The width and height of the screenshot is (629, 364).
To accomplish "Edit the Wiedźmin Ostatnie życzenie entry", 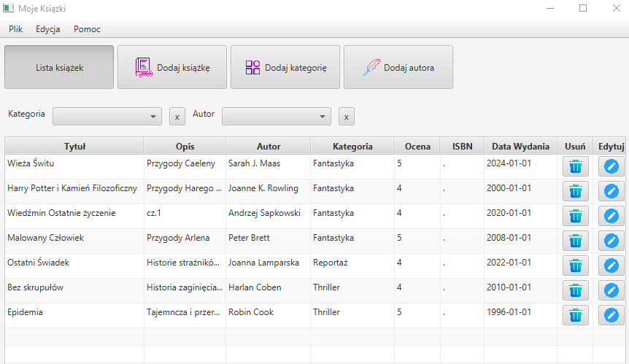I will pyautogui.click(x=611, y=216).
